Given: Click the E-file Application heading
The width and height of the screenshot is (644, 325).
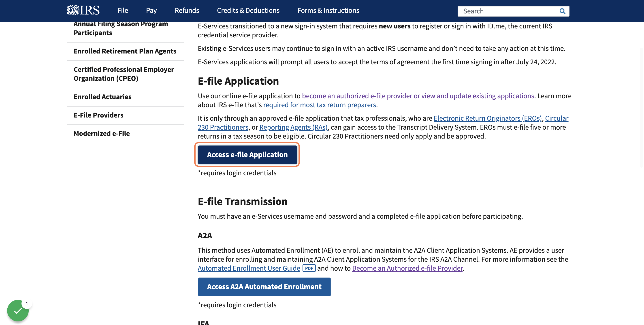Looking at the screenshot, I should (x=238, y=81).
